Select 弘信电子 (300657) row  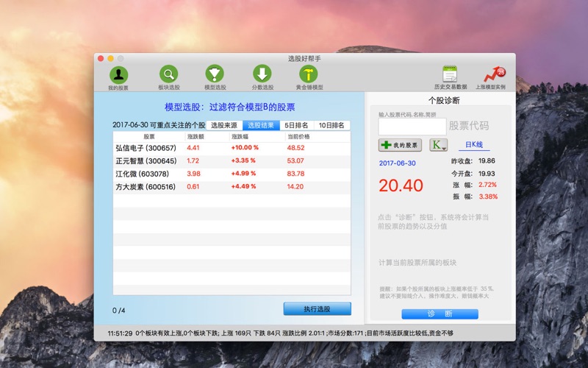click(232, 148)
